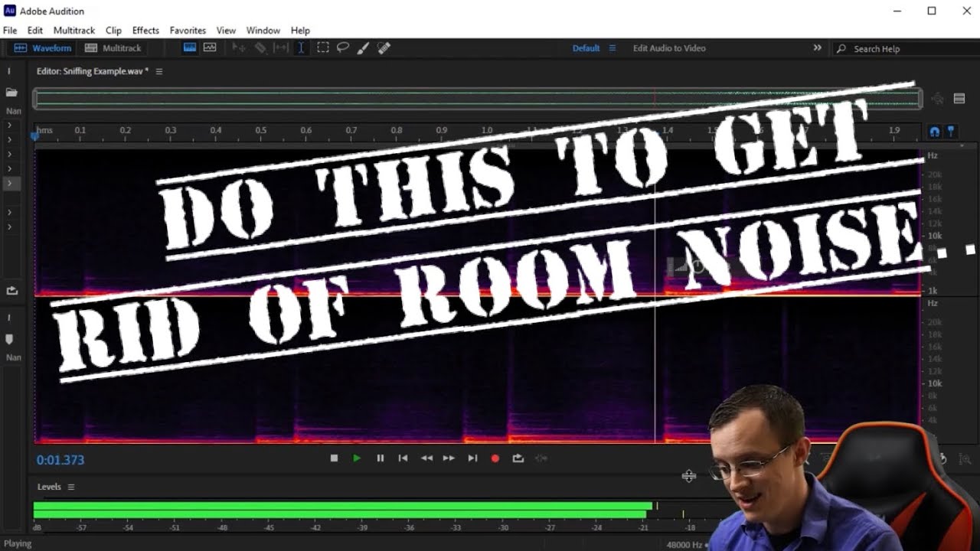Click the 0:01.373 timecode display
Image resolution: width=980 pixels, height=551 pixels.
[60, 460]
